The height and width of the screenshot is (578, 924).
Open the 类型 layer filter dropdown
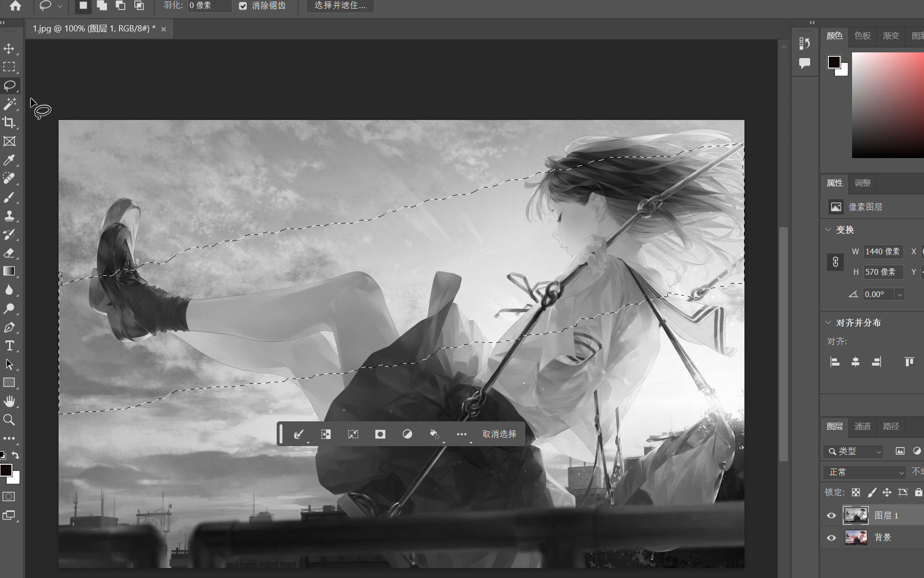(x=854, y=451)
